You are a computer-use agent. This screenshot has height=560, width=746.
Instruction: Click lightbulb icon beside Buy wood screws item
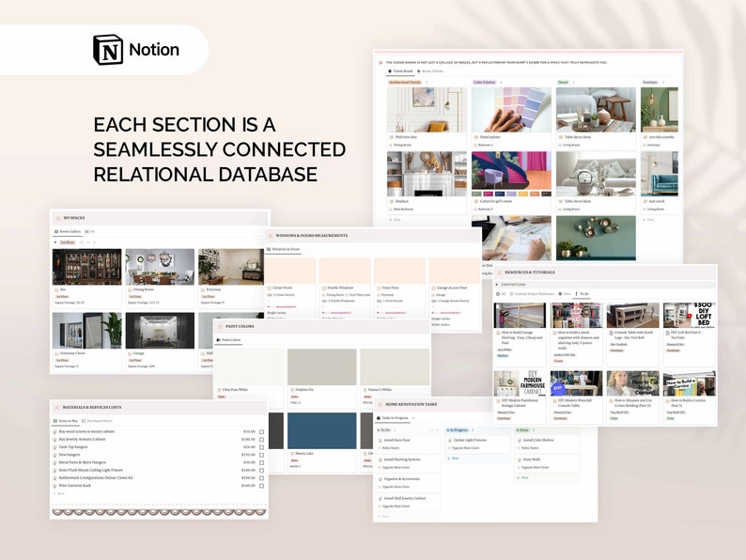pyautogui.click(x=54, y=431)
